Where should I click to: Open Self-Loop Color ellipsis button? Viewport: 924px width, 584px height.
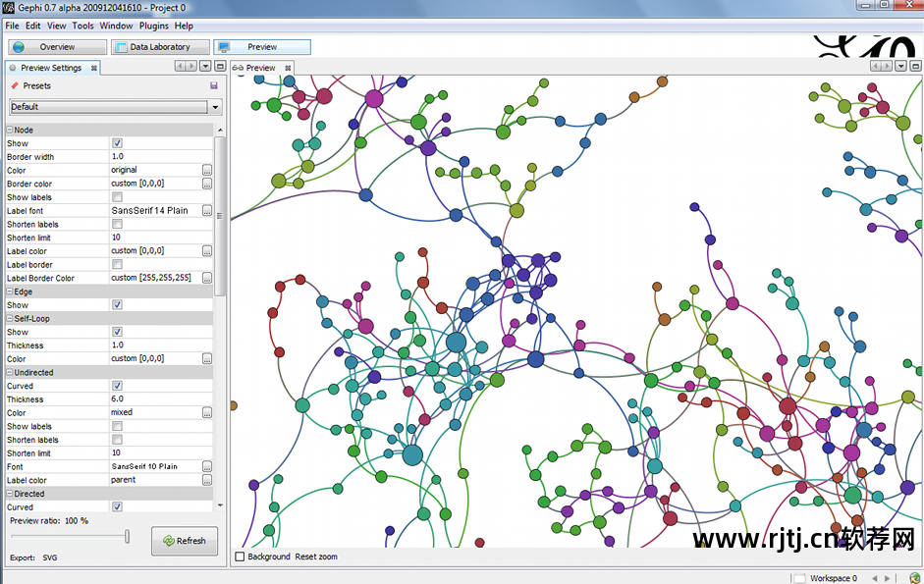click(x=207, y=358)
